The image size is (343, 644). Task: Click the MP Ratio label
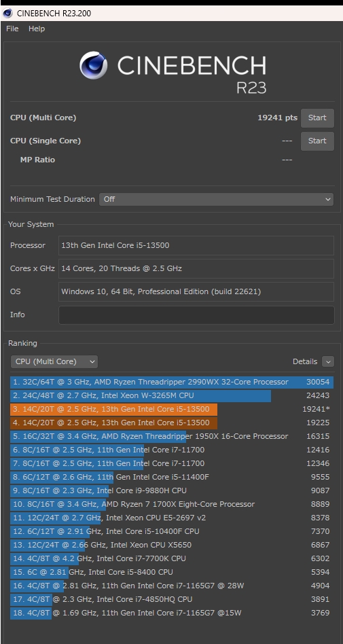tap(37, 160)
